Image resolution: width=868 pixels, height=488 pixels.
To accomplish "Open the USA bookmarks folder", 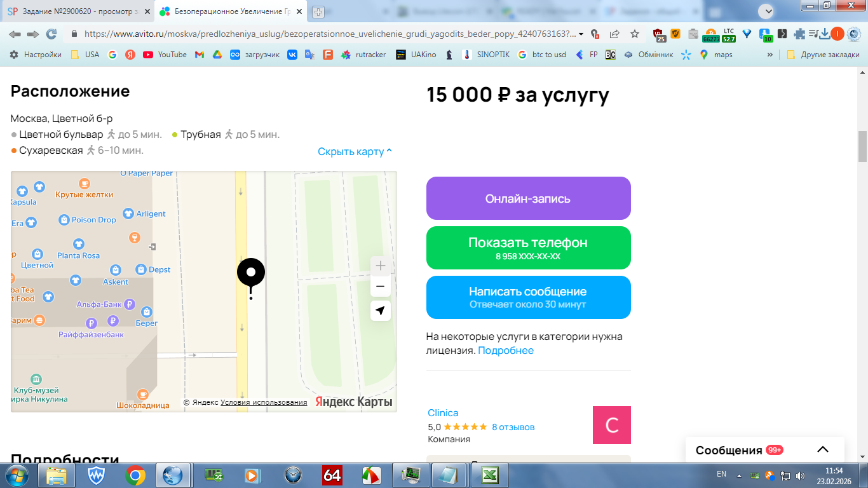I will [85, 55].
